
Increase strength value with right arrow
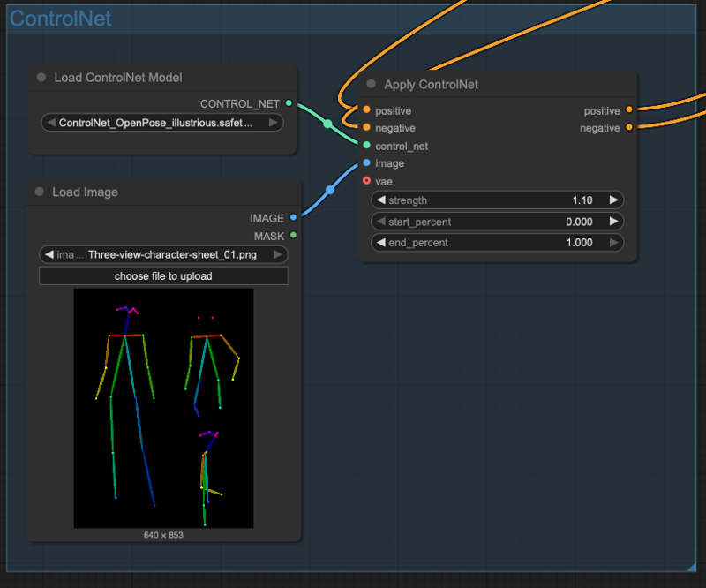pos(613,200)
